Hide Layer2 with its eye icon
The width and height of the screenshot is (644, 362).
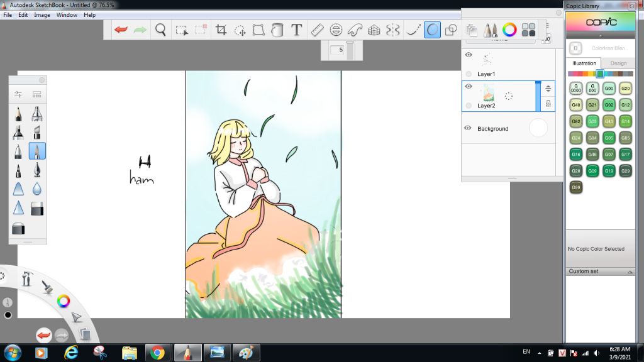point(469,86)
